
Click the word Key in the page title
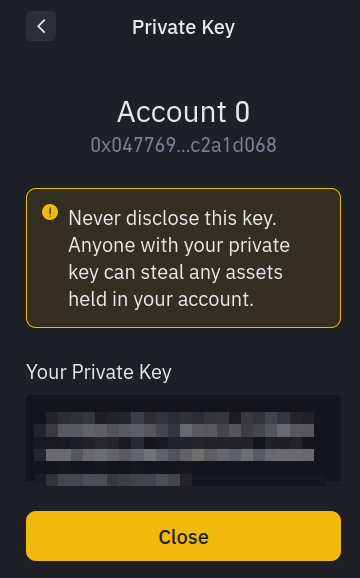click(218, 28)
